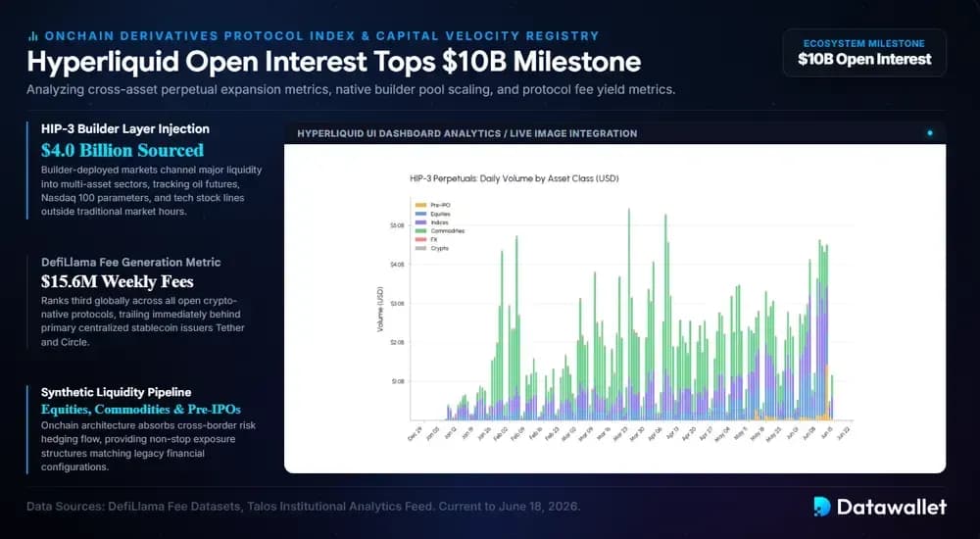Click the subtitle beginning 'Analyzing cross-asset perpetual'
The width and height of the screenshot is (980, 539).
(x=351, y=90)
